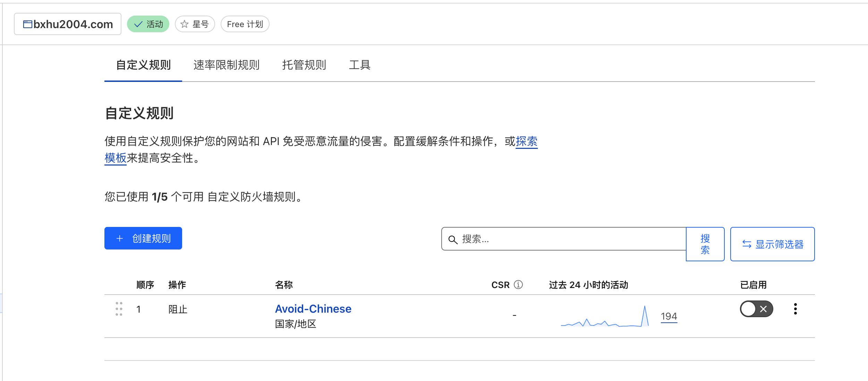Open the 工具 tab
Image resolution: width=868 pixels, height=381 pixels.
click(x=359, y=65)
